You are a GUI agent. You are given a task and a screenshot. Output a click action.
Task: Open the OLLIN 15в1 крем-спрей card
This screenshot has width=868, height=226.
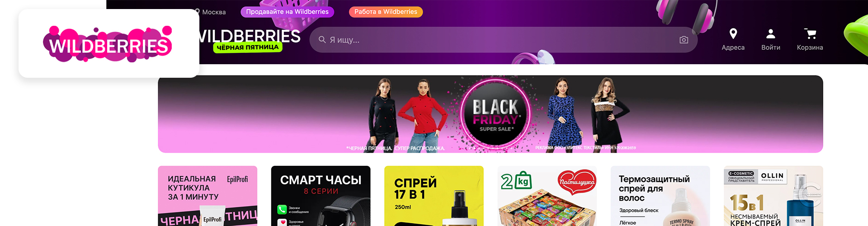point(774,196)
